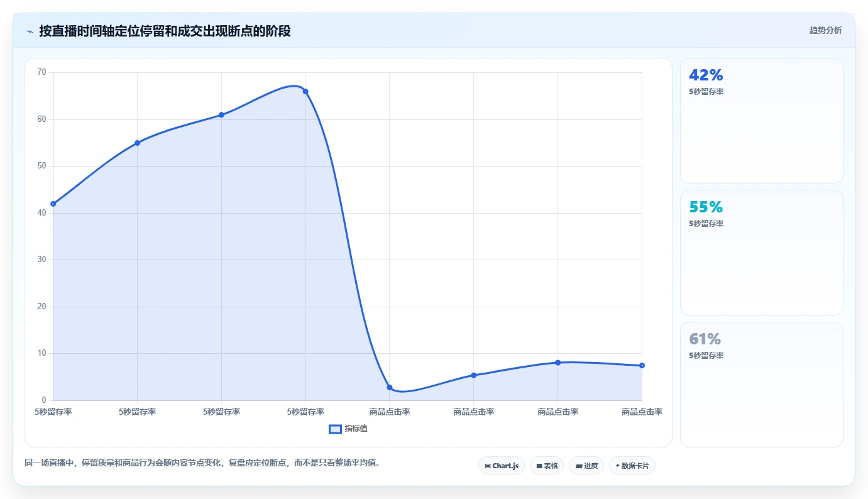Click the lowest data point after the drop
This screenshot has height=499, width=868.
390,387
